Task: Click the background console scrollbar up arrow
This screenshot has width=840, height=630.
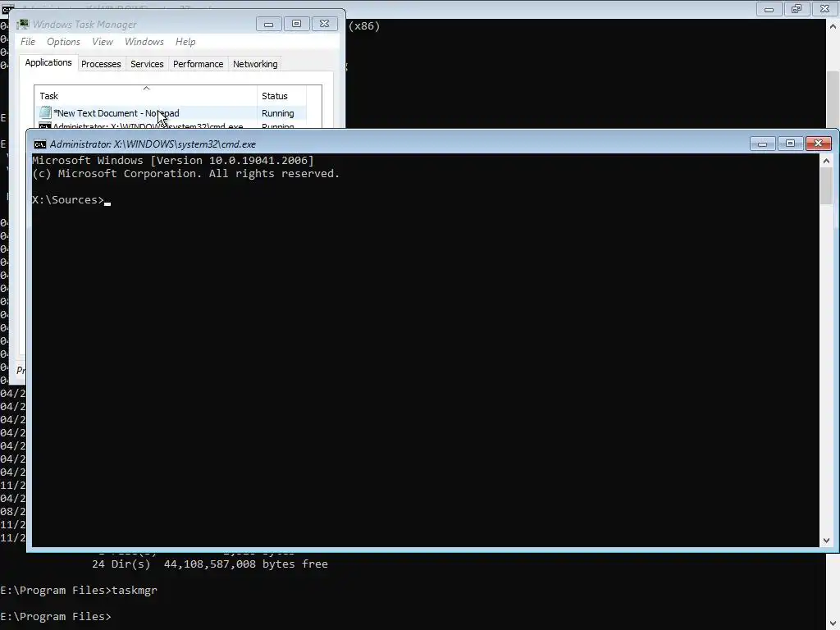Action: (833, 25)
